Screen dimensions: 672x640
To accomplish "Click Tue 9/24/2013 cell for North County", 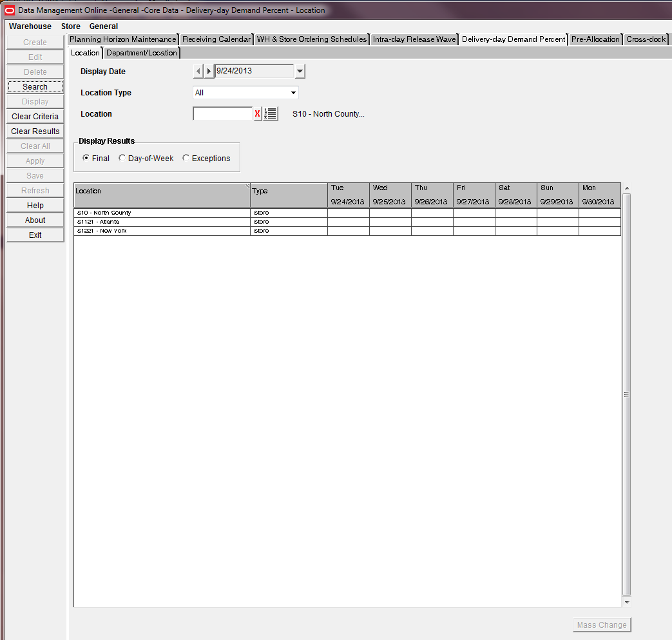I will (349, 213).
